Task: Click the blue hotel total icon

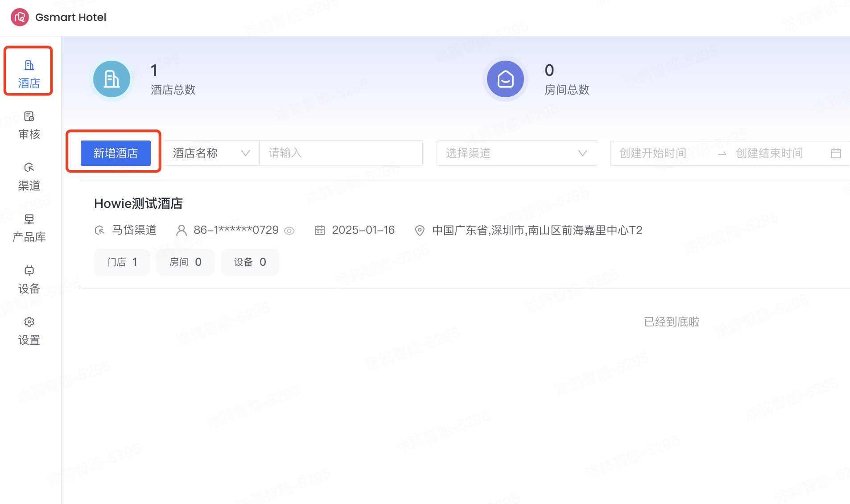Action: click(111, 79)
